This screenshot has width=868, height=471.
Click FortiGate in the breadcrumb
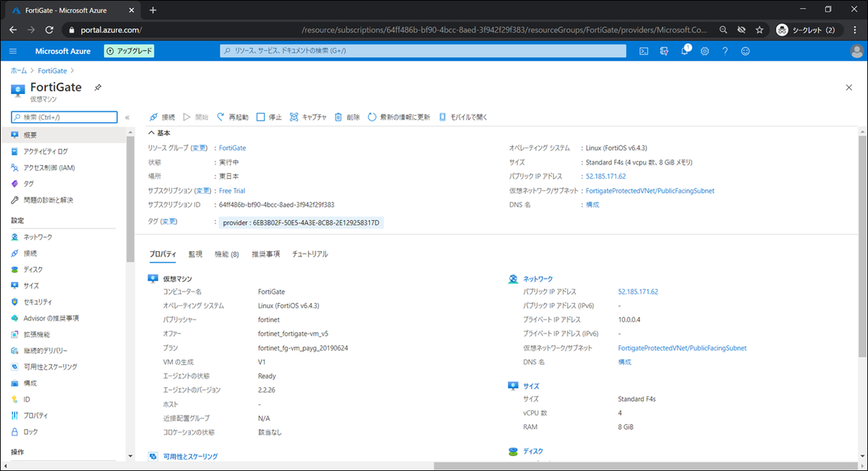pyautogui.click(x=53, y=70)
